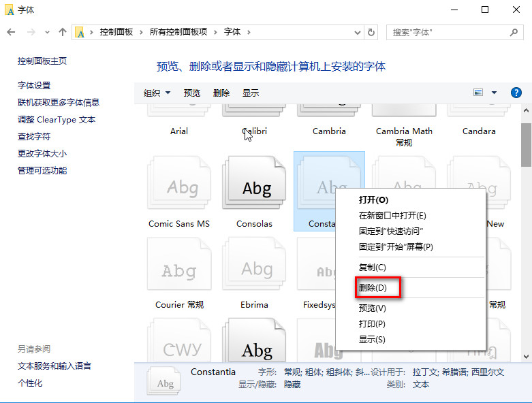The height and width of the screenshot is (403, 532).
Task: Click the up one level arrow
Action: point(63,32)
